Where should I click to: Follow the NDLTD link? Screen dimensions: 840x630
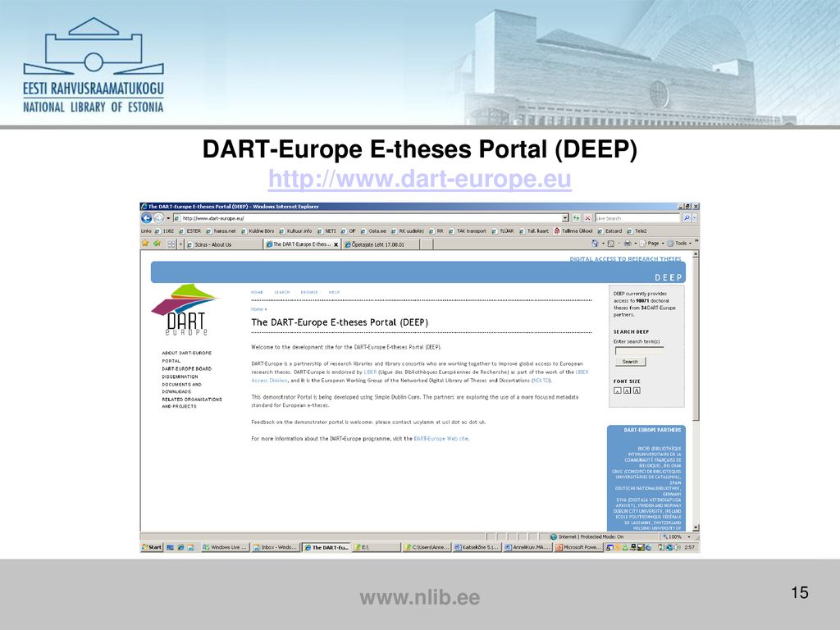click(541, 381)
